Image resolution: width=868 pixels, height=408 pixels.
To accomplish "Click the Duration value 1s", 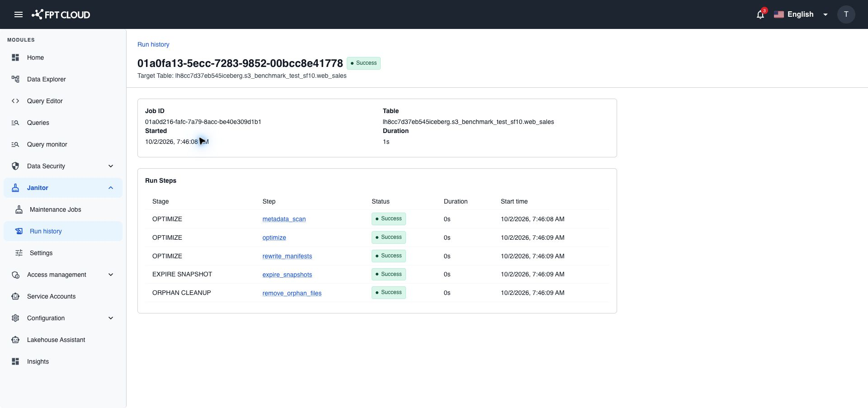I will point(386,142).
